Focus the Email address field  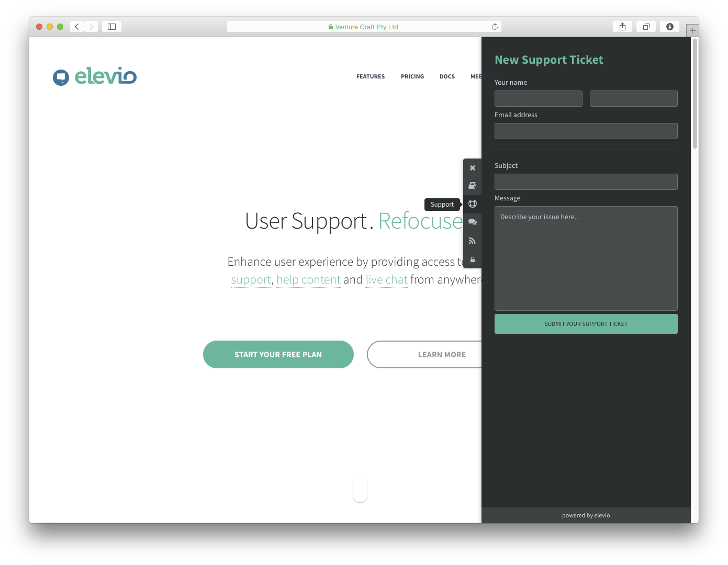586,131
